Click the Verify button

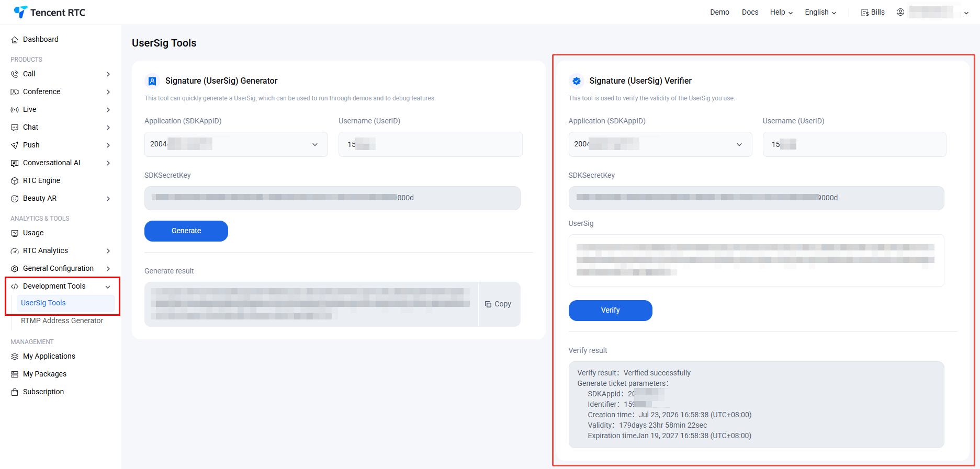[x=611, y=311]
